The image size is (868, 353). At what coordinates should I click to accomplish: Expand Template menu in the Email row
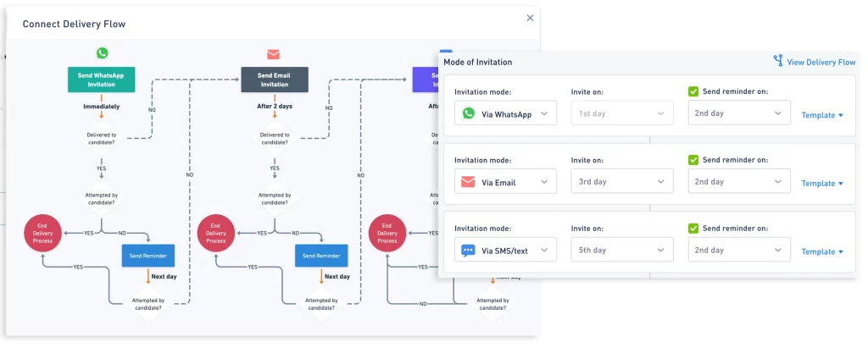[x=822, y=184]
